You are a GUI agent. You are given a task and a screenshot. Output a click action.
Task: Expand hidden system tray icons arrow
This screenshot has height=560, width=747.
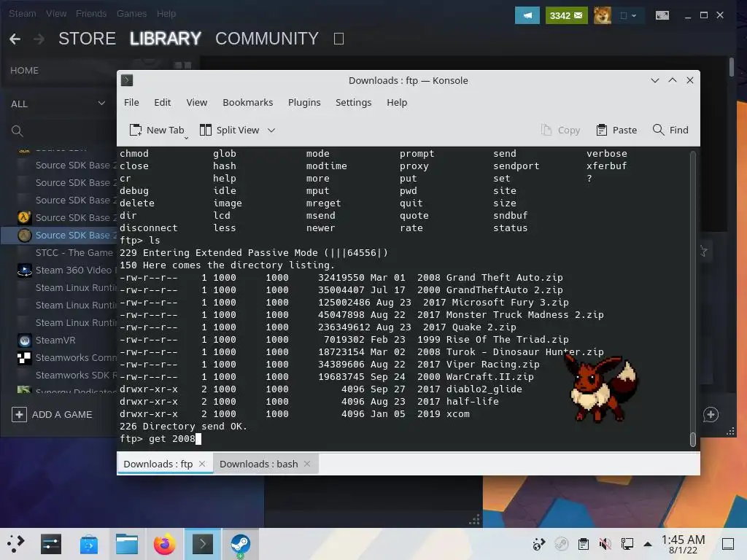648,544
